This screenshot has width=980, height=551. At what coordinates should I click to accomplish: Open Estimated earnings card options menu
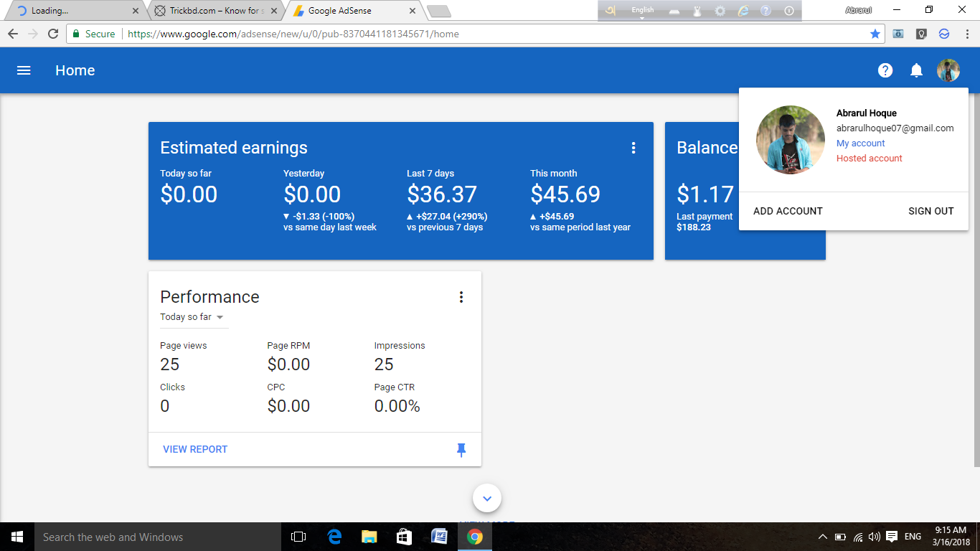[x=633, y=148]
